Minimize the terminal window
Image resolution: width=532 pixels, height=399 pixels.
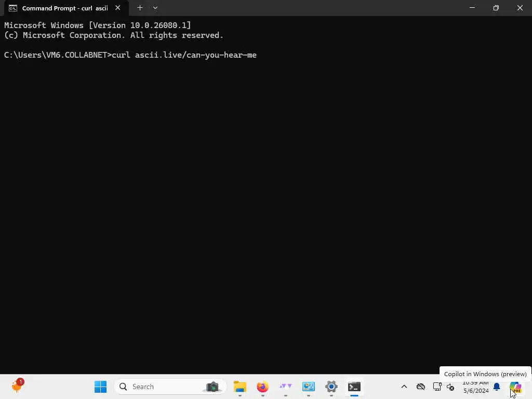(472, 8)
